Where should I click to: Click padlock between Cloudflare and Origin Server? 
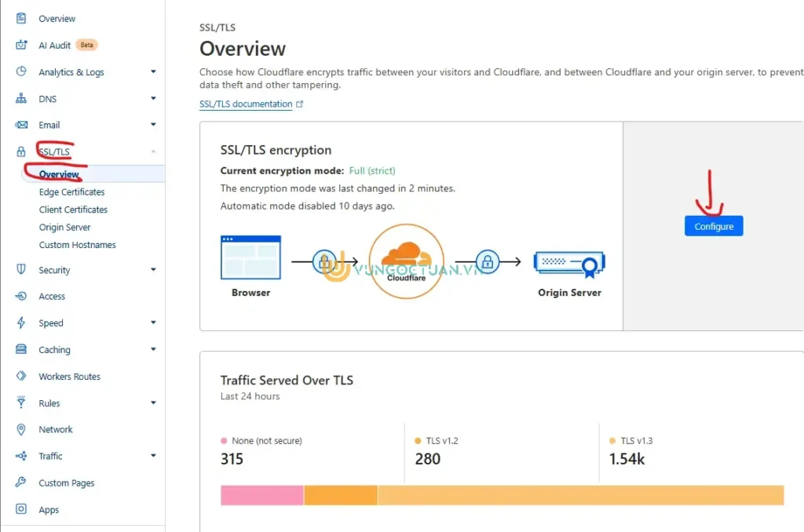click(x=487, y=262)
